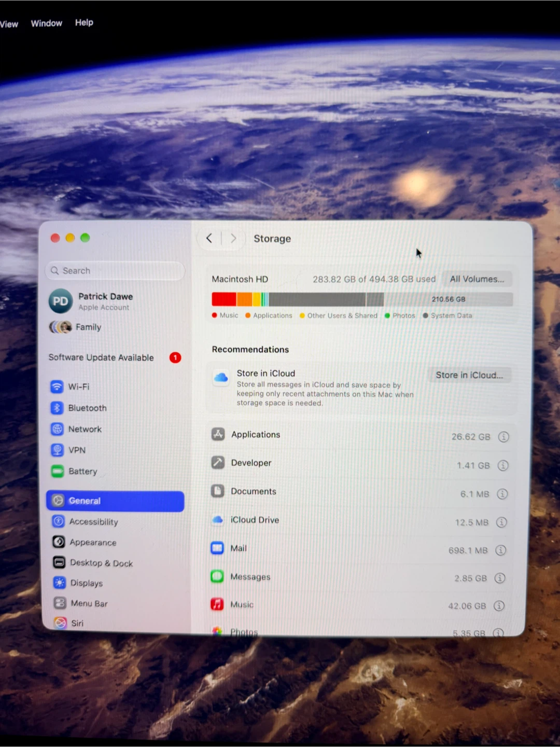Click the Music note icon
Screen dimensions: 560x747
(x=217, y=604)
